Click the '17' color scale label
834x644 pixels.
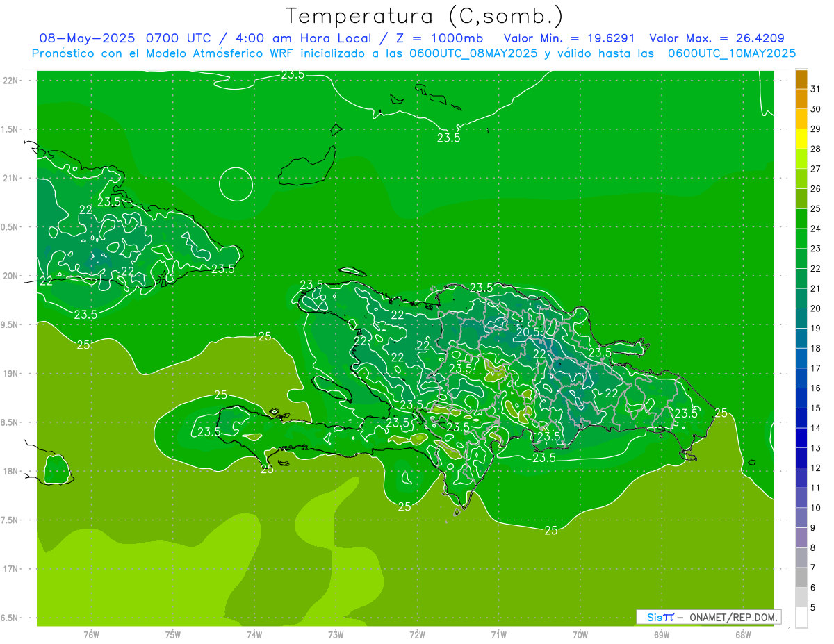816,368
